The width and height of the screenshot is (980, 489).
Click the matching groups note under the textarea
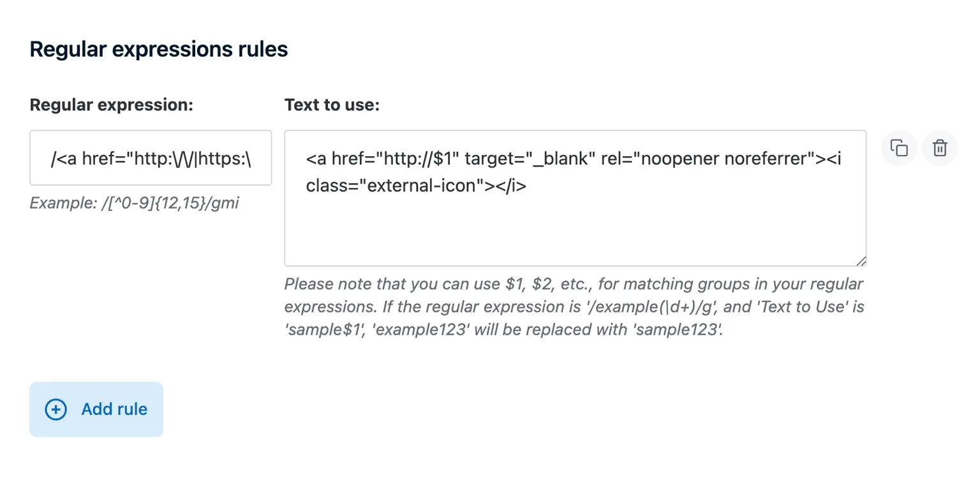click(x=574, y=307)
